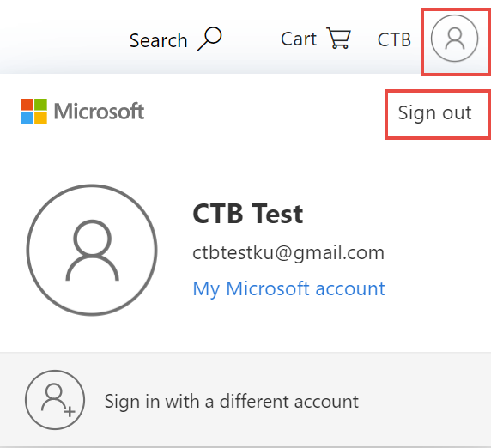Choose Sign in with a different account

pyautogui.click(x=232, y=401)
